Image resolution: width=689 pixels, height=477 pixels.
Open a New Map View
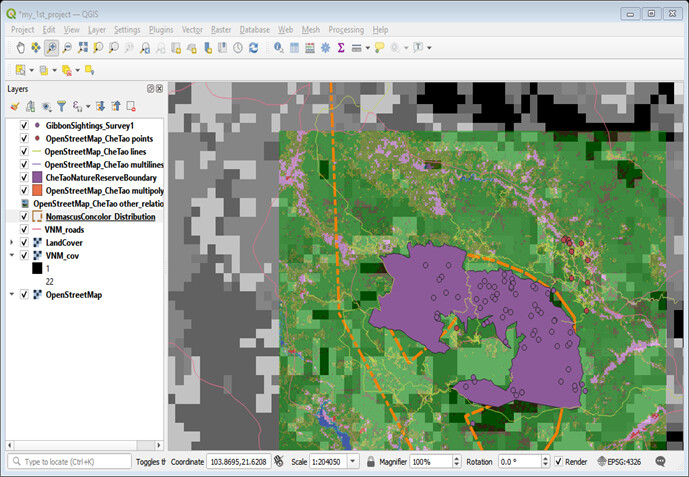coord(176,47)
